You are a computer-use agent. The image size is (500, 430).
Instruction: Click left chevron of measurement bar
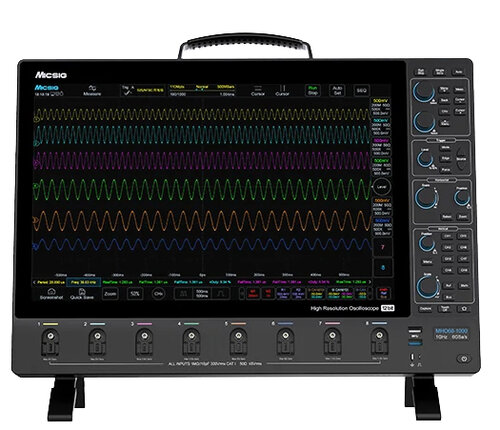click(34, 282)
